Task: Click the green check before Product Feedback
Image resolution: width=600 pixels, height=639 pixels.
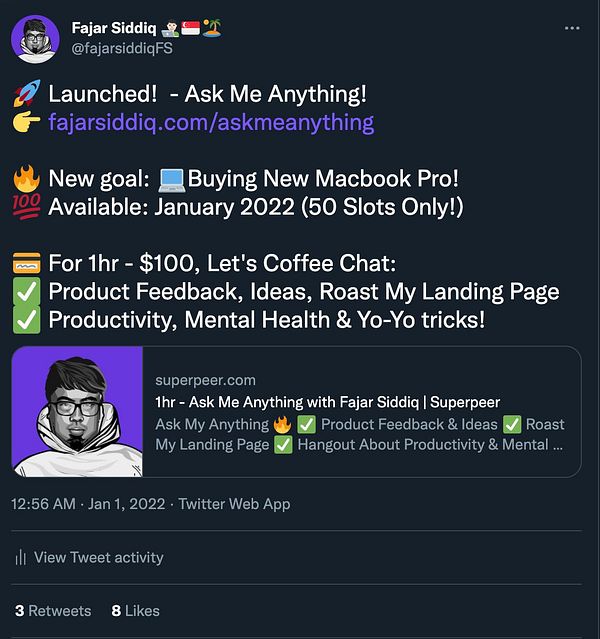Action: [x=26, y=293]
